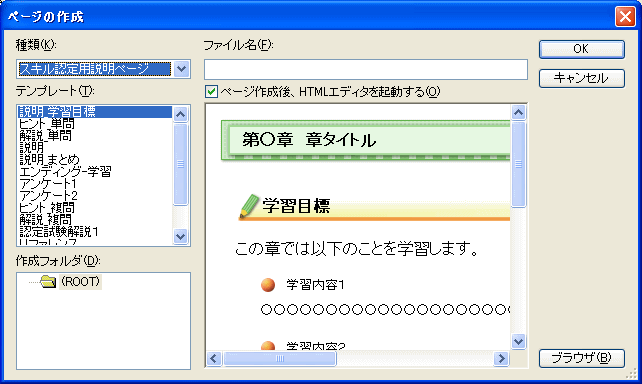The image size is (642, 384).
Task: Click the pencil icon beside 学習目標
Action: tap(249, 206)
